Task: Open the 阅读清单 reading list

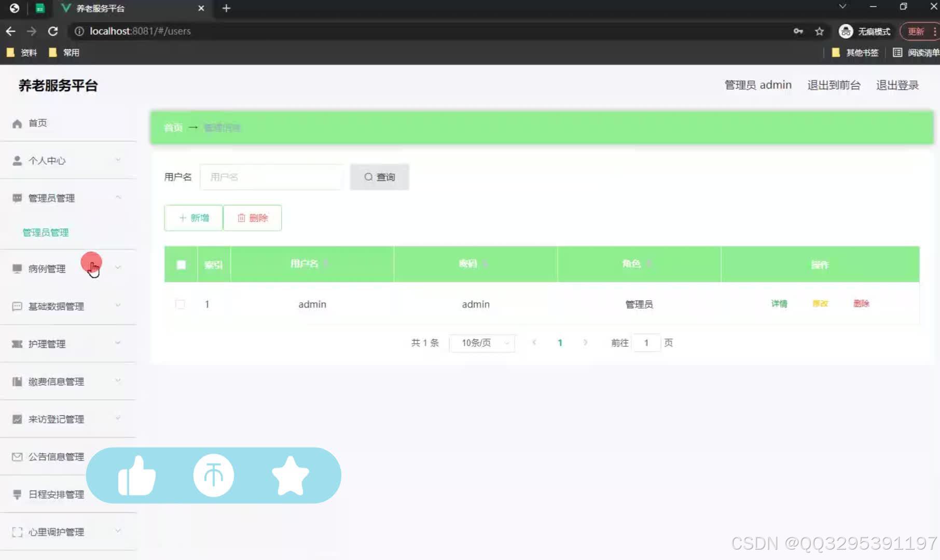Action: pos(916,52)
